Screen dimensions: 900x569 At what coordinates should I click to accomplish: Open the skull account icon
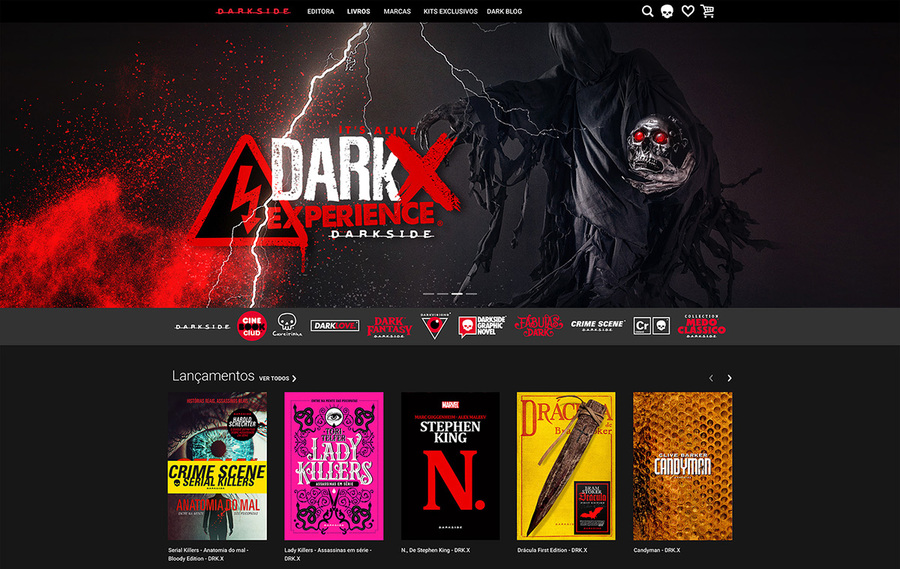[x=667, y=11]
